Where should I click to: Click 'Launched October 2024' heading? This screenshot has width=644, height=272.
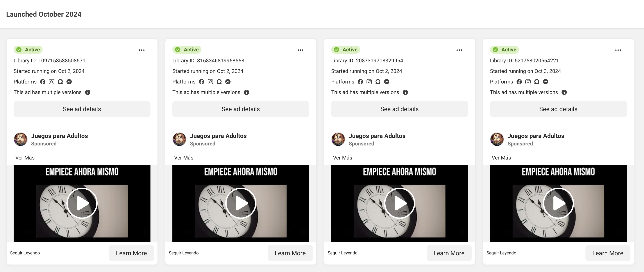point(43,14)
